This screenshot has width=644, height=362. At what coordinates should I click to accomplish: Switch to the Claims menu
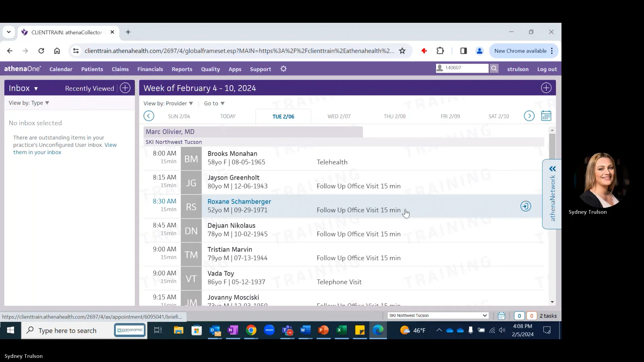click(120, 69)
